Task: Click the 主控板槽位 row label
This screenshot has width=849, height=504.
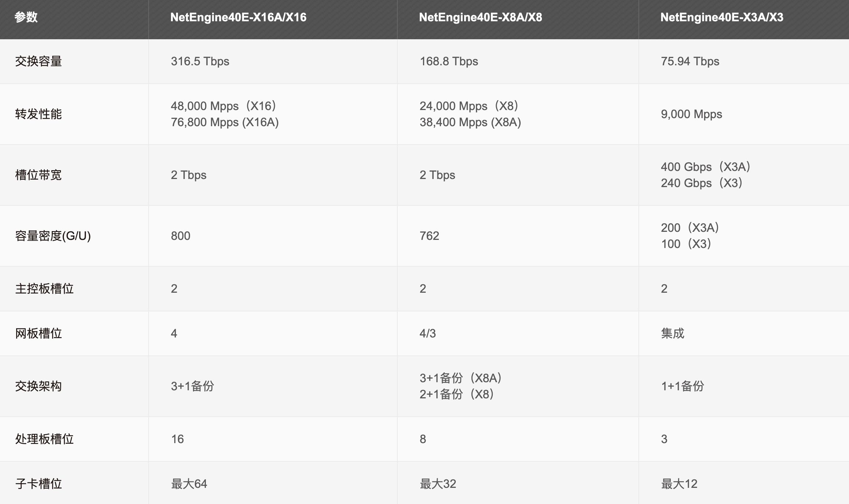Action: click(x=44, y=289)
